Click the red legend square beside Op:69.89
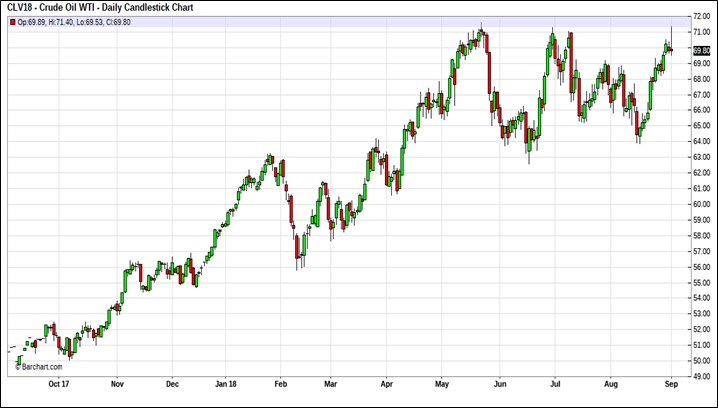Screen dimensions: 718x408 pos(13,22)
